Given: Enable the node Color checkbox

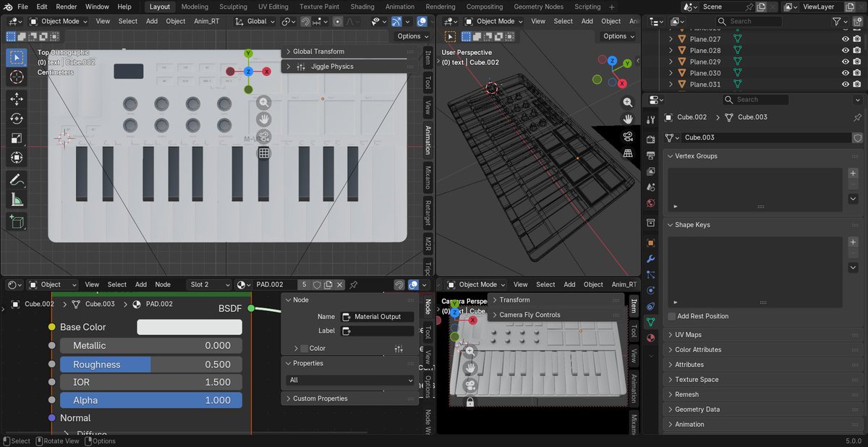Looking at the screenshot, I should [x=304, y=349].
